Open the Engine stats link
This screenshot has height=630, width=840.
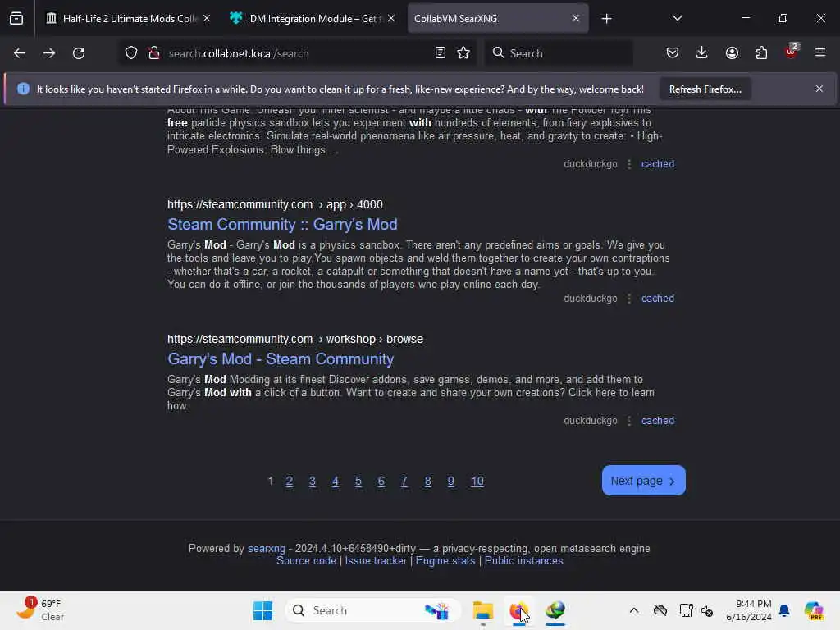pos(445,561)
